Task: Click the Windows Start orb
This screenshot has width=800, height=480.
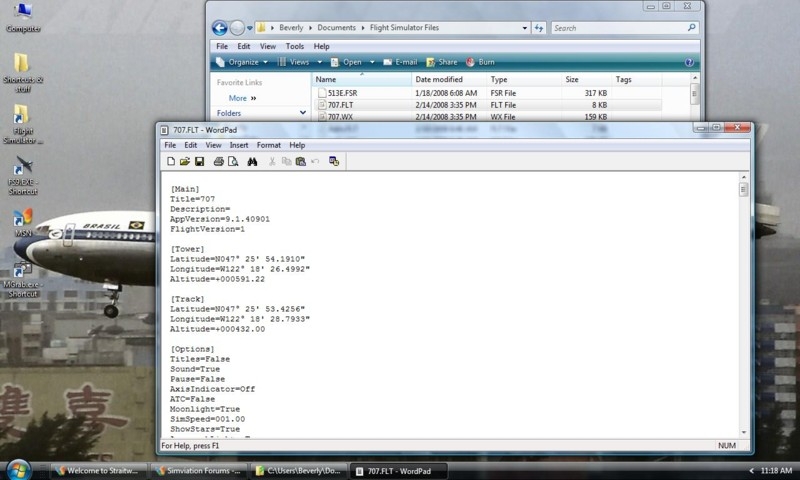Action: click(x=19, y=469)
